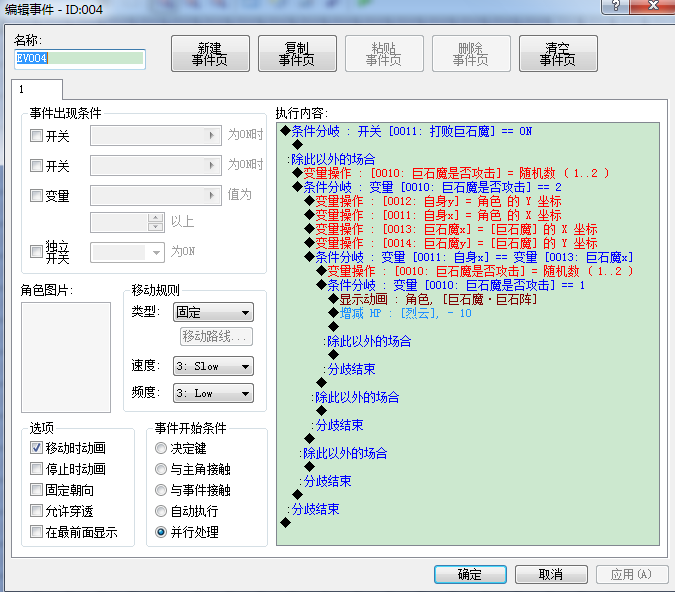
Task: Click the 确定 button
Action: click(x=470, y=574)
